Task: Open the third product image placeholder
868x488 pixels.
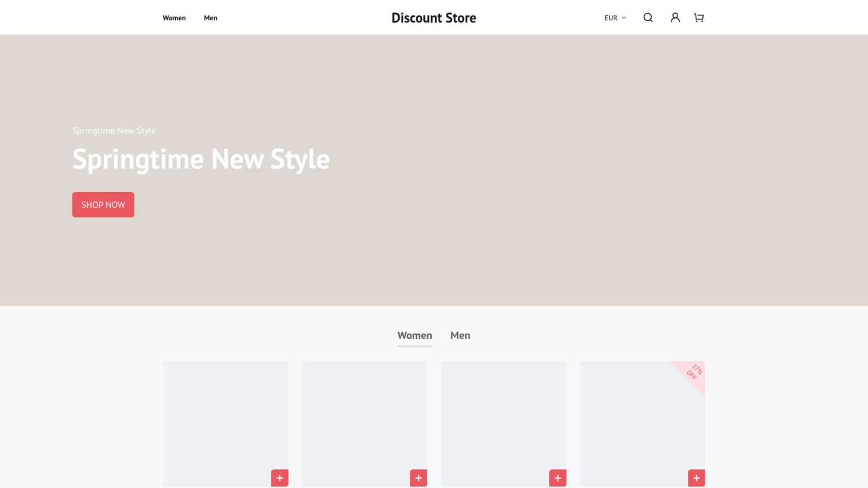Action: click(504, 418)
